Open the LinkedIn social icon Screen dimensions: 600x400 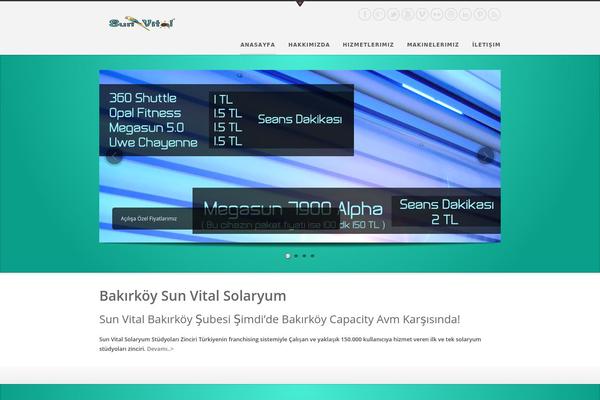point(465,14)
